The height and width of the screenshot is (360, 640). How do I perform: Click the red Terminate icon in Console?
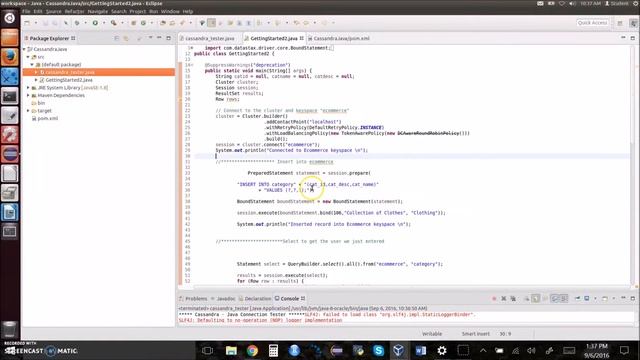point(494,299)
